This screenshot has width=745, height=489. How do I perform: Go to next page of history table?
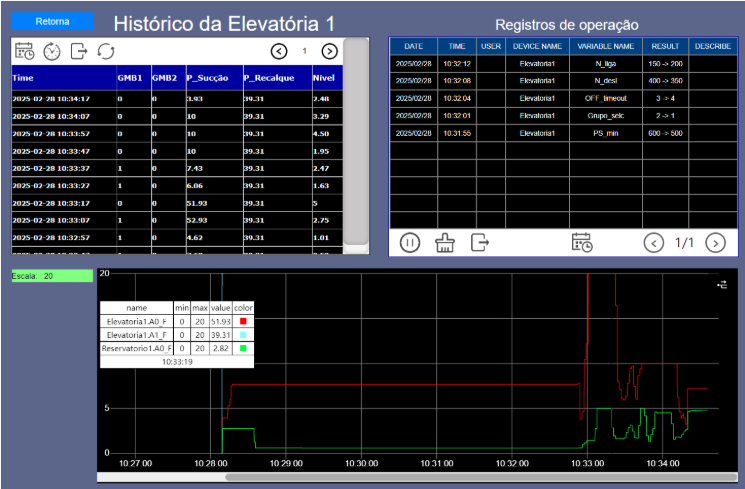tap(329, 51)
